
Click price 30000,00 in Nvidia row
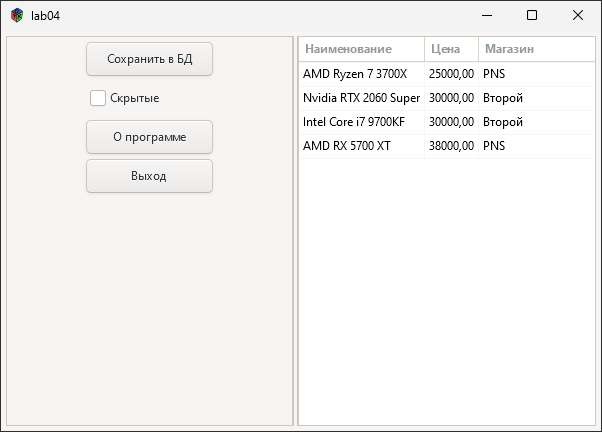pos(452,98)
